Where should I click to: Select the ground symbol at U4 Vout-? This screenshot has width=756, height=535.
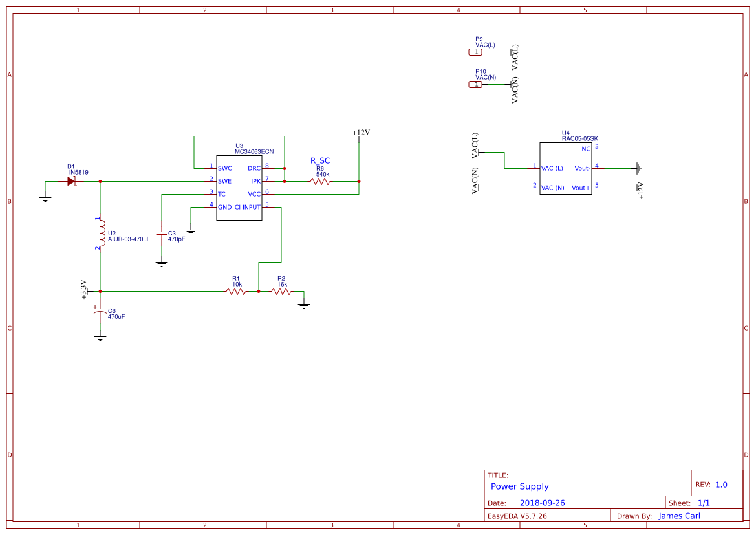click(x=638, y=169)
